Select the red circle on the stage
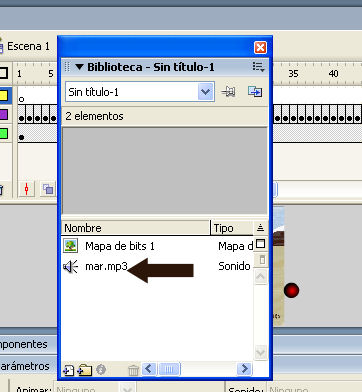362x392 pixels. (x=292, y=290)
